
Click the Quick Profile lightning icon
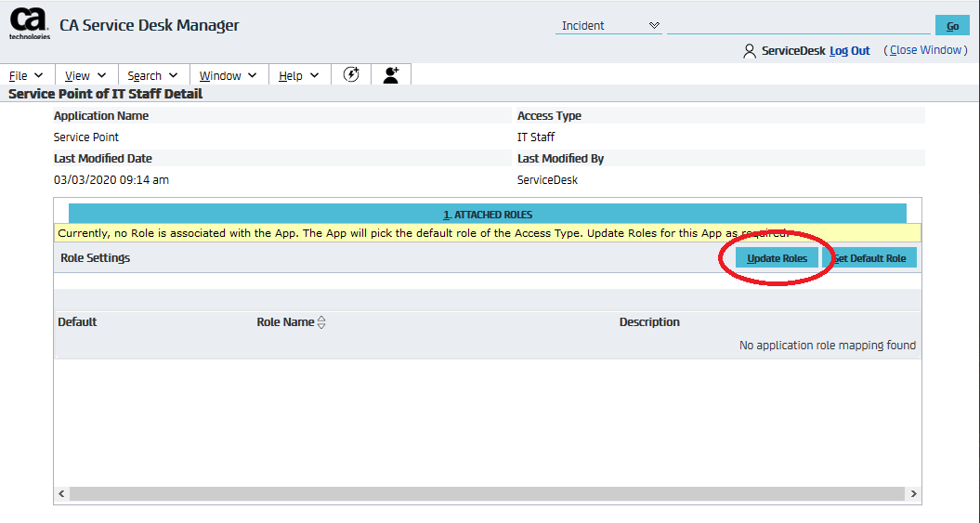351,75
